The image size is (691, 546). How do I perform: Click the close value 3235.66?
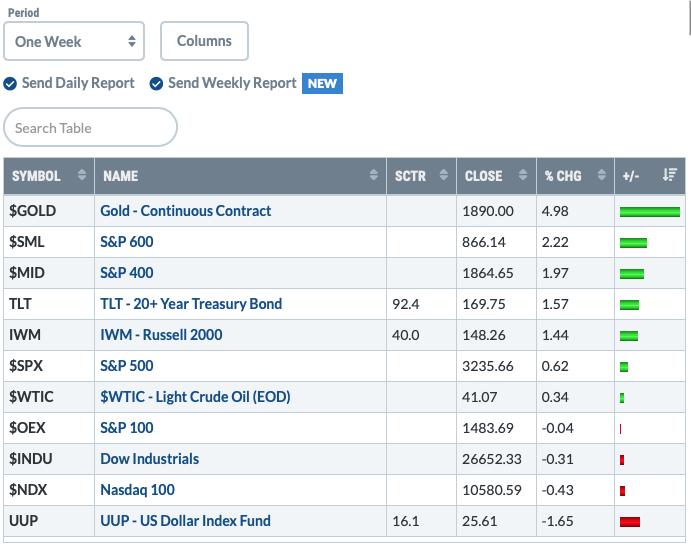488,366
